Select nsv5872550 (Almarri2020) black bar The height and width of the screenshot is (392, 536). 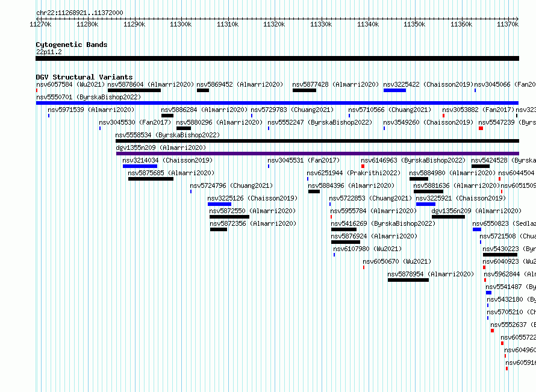tap(229, 217)
